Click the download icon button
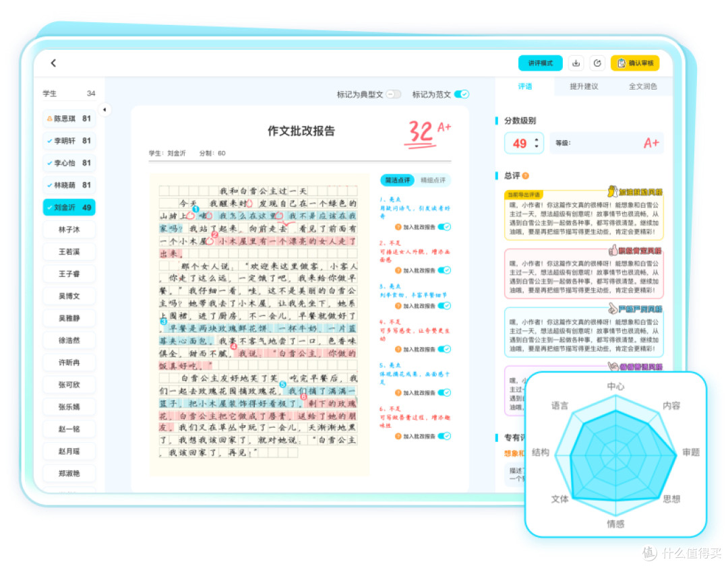This screenshot has width=728, height=568. click(x=576, y=63)
